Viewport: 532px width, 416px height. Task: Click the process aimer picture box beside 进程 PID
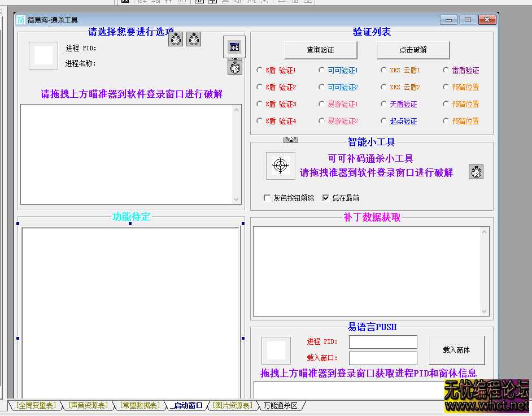[43, 55]
